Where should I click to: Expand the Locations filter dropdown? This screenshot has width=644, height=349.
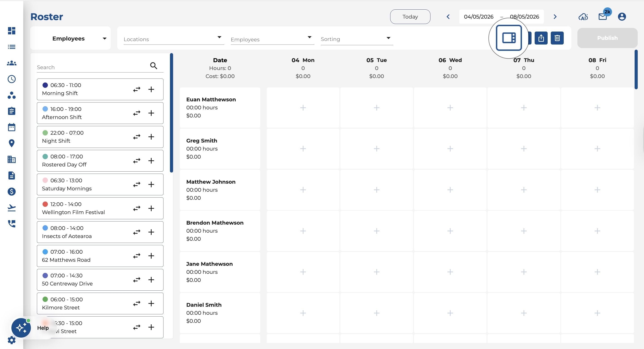[x=174, y=39]
